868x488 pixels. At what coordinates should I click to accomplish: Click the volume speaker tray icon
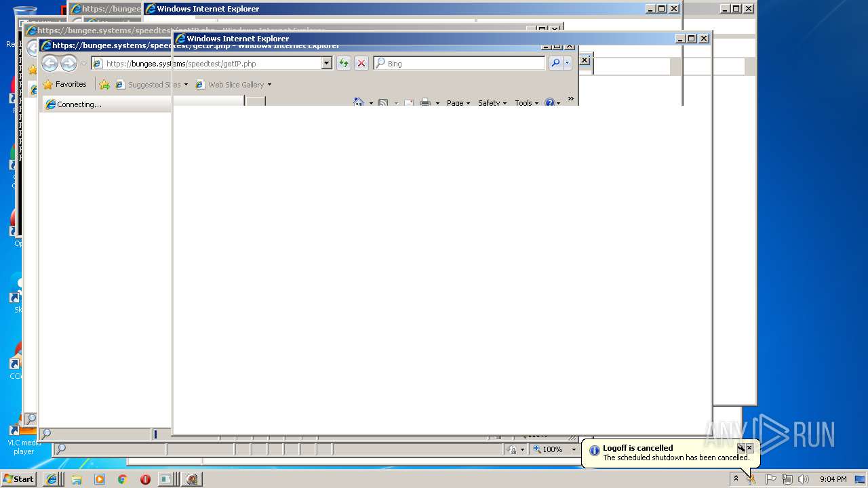tap(804, 479)
